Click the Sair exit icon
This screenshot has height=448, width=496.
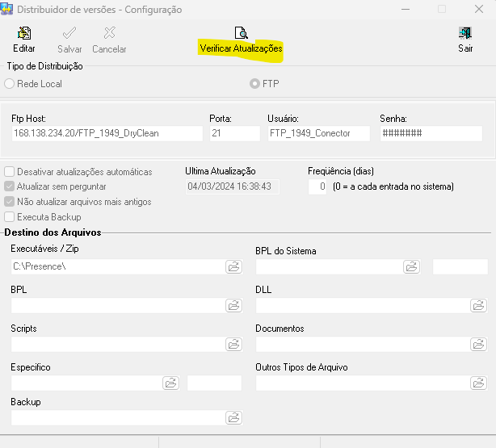pos(465,34)
